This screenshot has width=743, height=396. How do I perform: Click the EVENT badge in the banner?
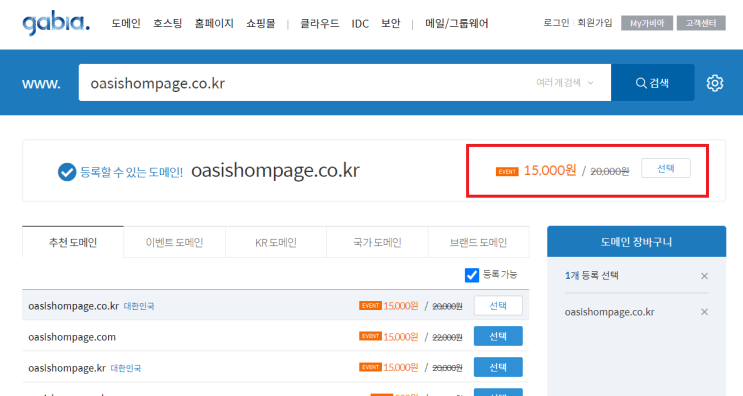507,171
